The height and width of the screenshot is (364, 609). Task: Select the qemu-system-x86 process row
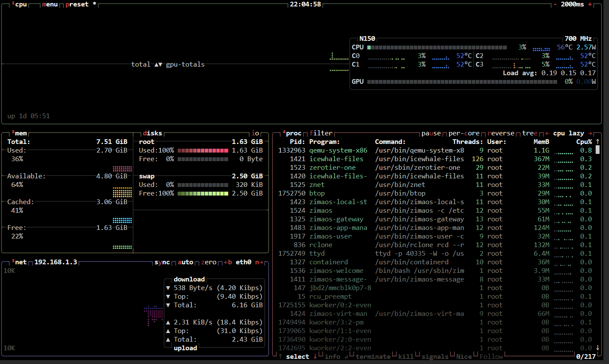[435, 150]
